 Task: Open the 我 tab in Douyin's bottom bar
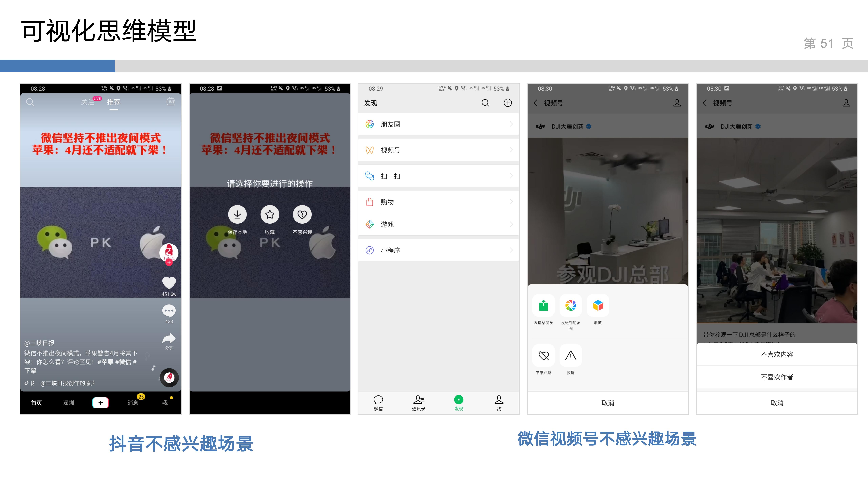[165, 403]
